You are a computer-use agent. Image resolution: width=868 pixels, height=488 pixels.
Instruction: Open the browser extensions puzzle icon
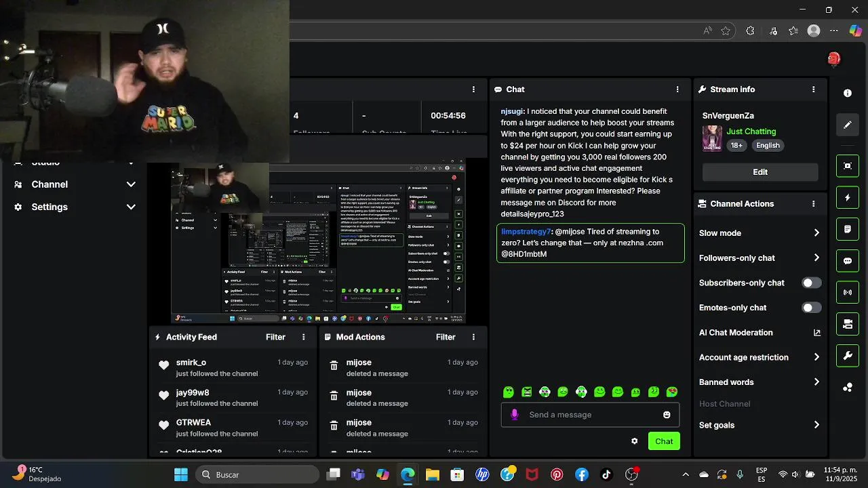(x=750, y=30)
